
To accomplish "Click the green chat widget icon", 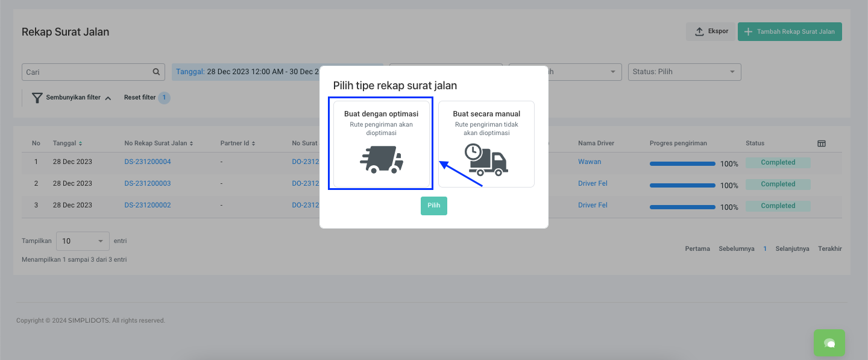I will point(829,343).
